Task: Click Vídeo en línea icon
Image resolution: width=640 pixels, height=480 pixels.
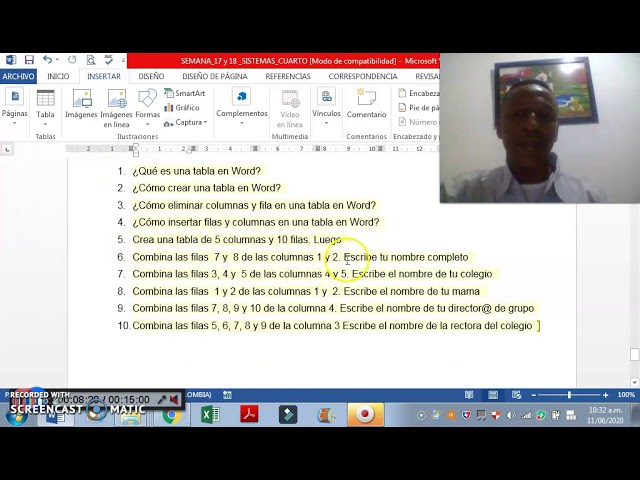Action: 290,109
